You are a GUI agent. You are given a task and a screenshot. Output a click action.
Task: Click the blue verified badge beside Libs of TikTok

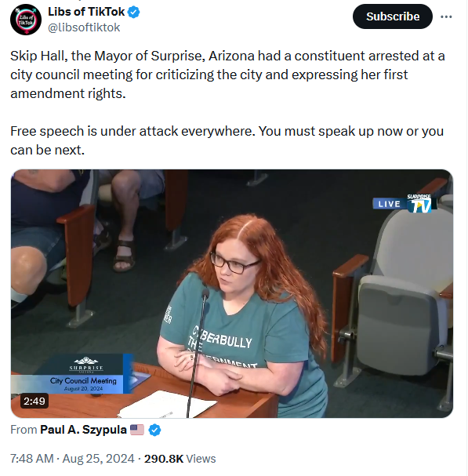pyautogui.click(x=133, y=12)
